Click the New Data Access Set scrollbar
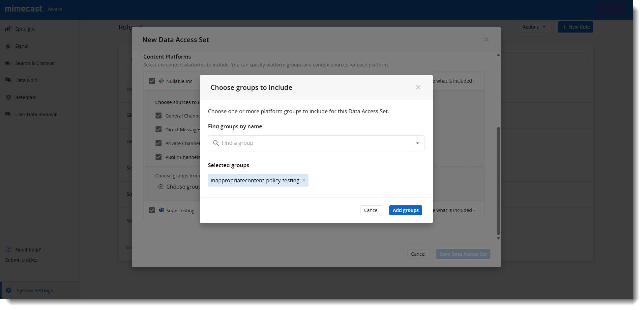Viewport: 644px width, 310px height. 498,180
